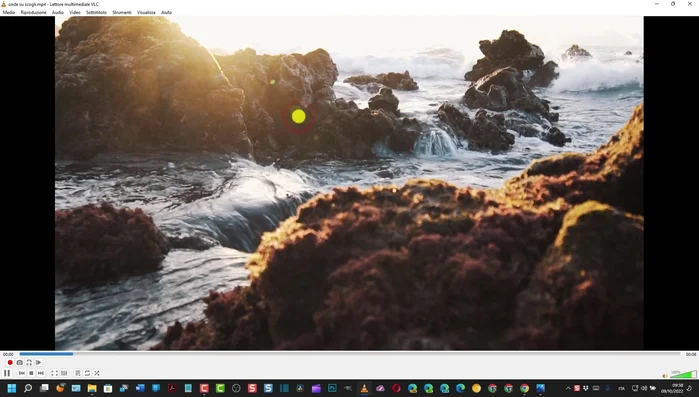
Task: Open the Media menu
Action: pos(9,12)
